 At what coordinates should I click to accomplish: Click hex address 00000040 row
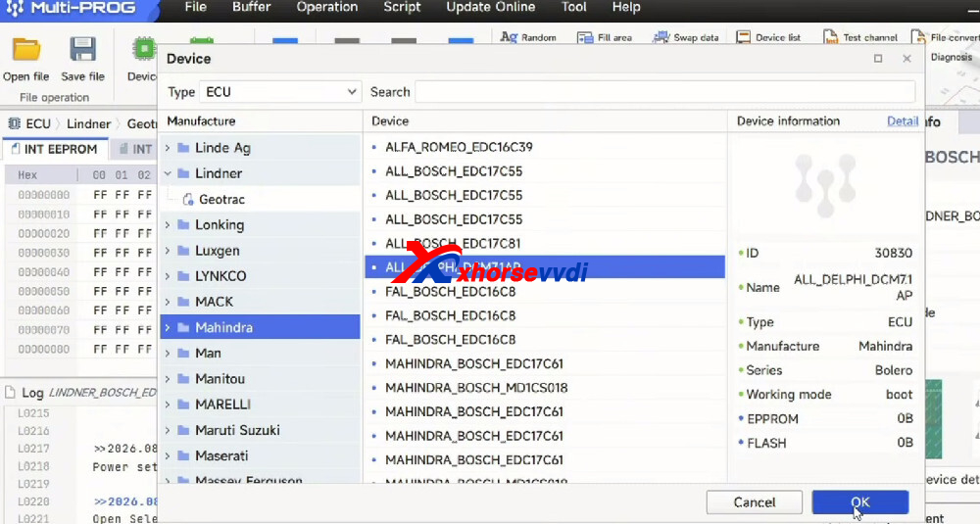78,272
